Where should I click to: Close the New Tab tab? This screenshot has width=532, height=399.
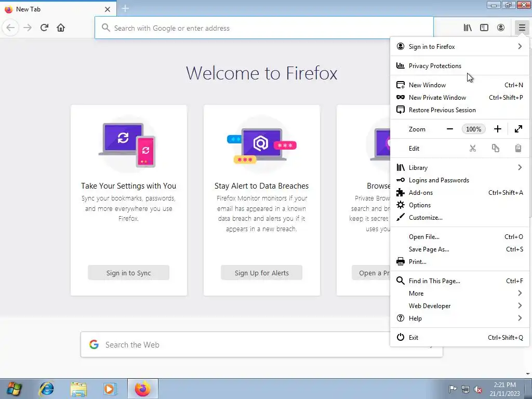[108, 9]
